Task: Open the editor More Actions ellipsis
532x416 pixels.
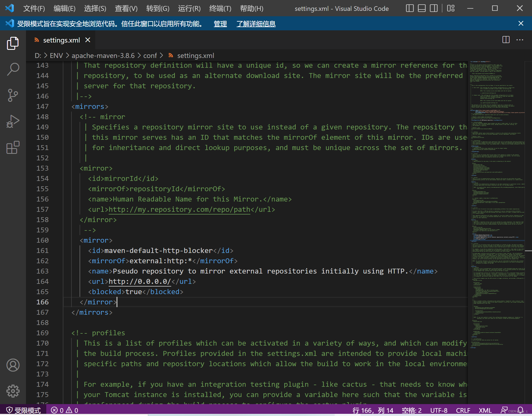Action: tap(520, 40)
